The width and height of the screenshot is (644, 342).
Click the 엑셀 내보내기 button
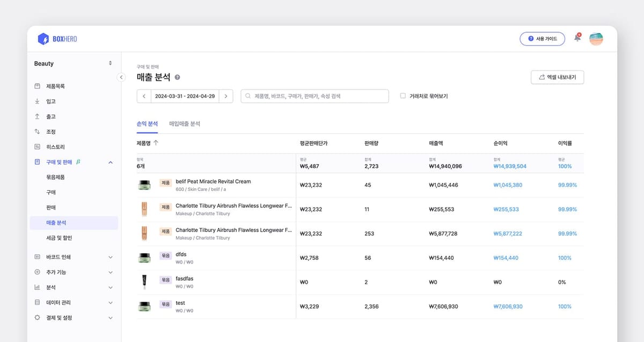pyautogui.click(x=557, y=77)
